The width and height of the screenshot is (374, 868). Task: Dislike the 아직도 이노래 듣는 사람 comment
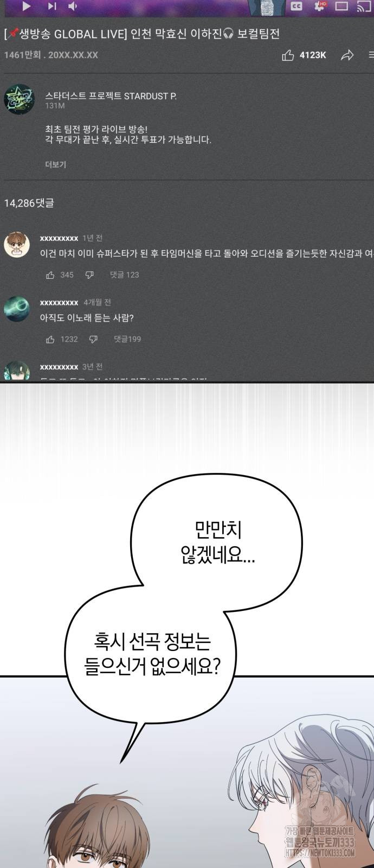tap(93, 339)
